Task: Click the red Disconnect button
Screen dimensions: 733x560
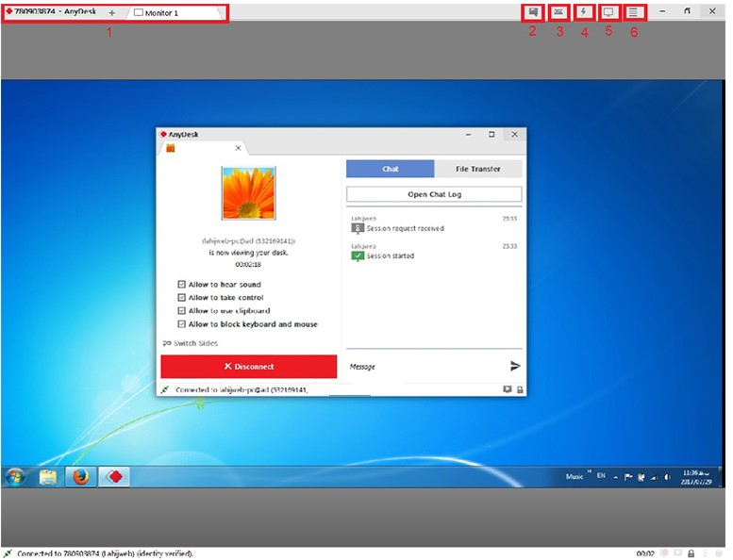Action: tap(249, 367)
